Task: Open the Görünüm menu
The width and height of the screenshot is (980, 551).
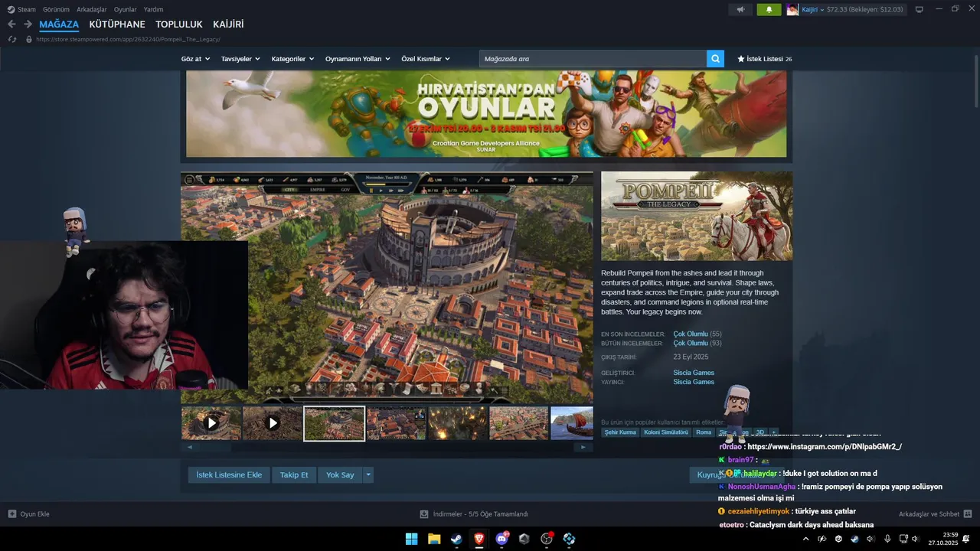Action: [x=56, y=9]
